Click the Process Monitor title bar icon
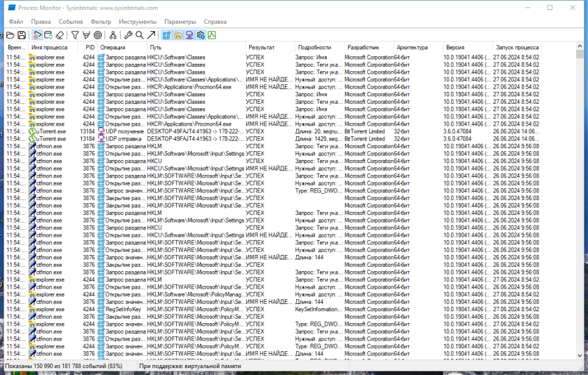Viewport: 588px width, 375px height. point(12,7)
